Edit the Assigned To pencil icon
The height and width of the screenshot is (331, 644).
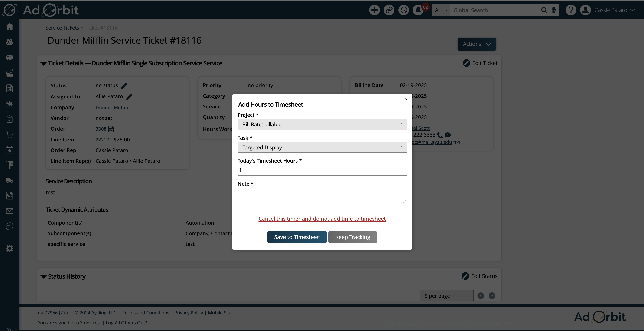(129, 97)
